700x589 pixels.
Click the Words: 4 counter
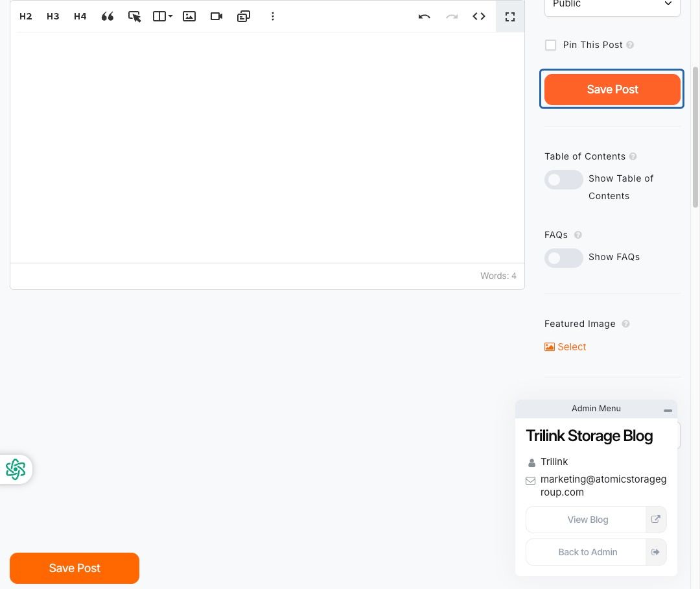(498, 276)
